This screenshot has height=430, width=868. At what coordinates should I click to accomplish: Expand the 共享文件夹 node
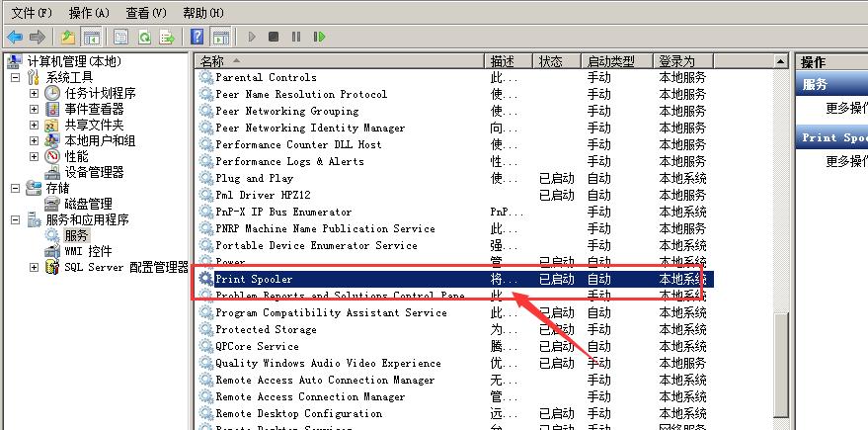coord(34,125)
